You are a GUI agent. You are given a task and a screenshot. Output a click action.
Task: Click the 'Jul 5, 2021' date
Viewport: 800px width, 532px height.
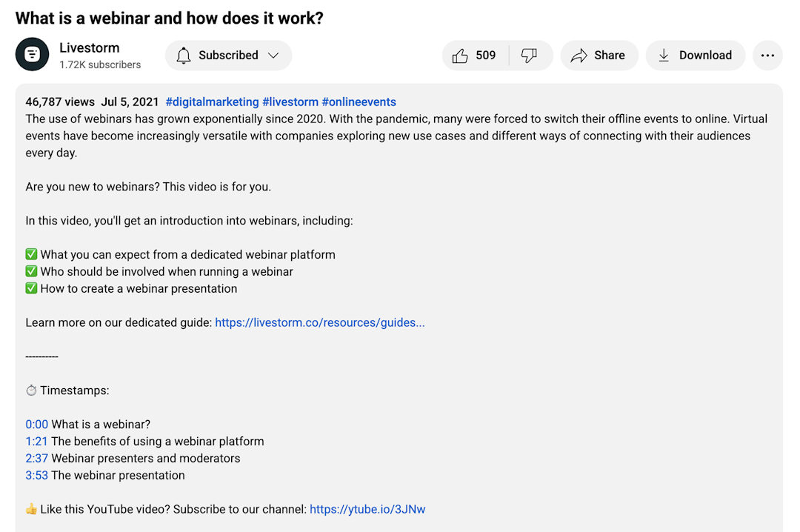[130, 102]
